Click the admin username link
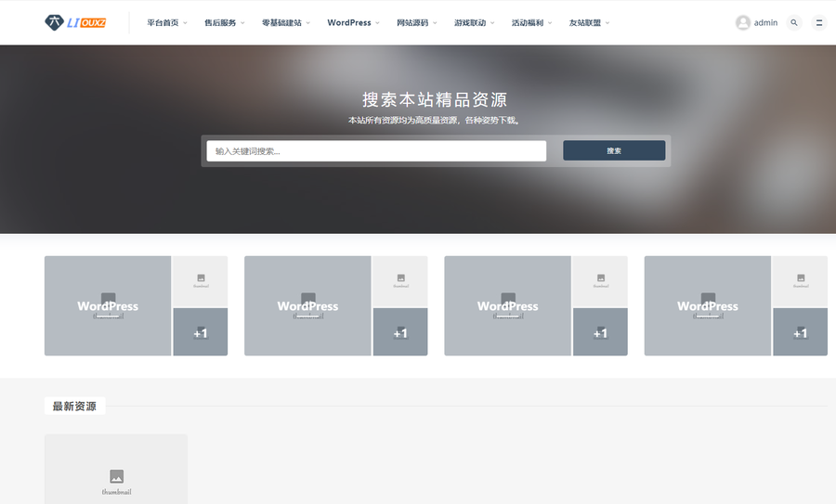836x504 pixels. click(765, 22)
